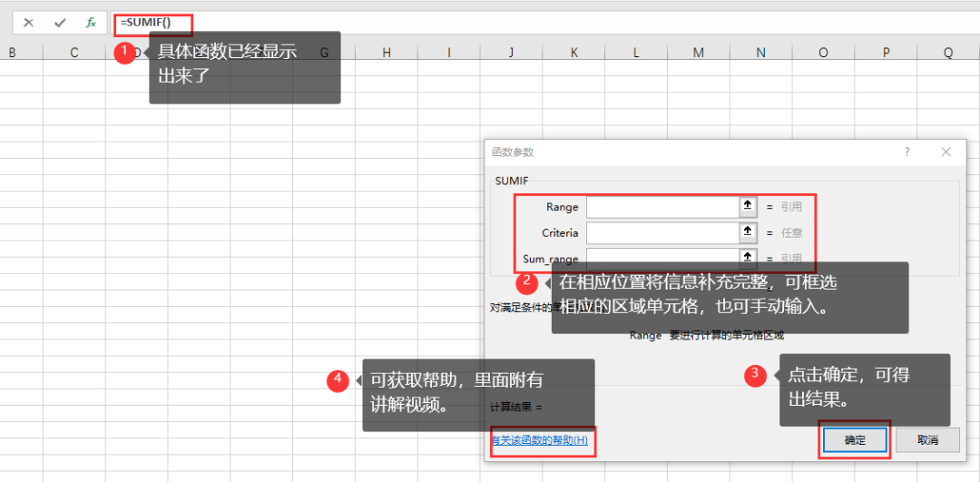Image resolution: width=980 pixels, height=482 pixels.
Task: Cancel formula entry with the X icon
Action: point(28,23)
